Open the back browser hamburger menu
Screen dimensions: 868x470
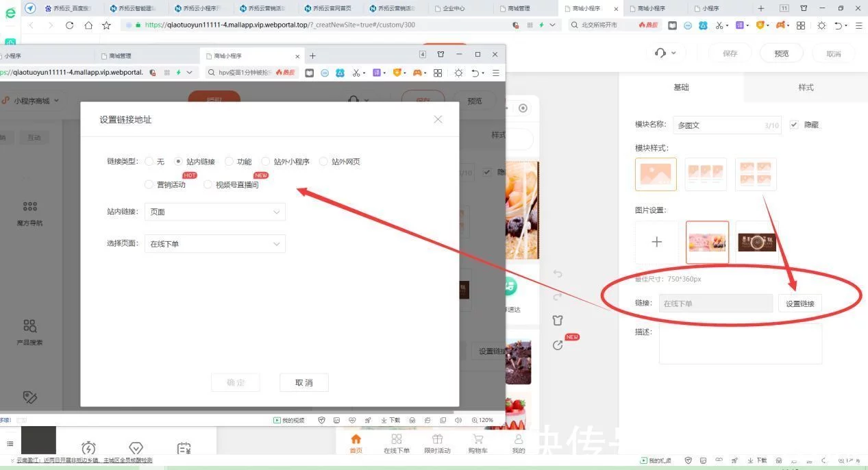click(x=859, y=25)
